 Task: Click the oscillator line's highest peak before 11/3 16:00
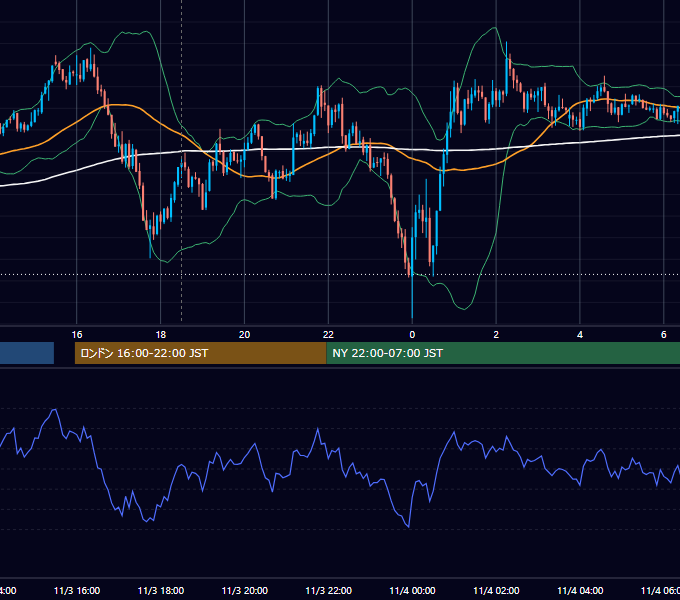pos(55,409)
